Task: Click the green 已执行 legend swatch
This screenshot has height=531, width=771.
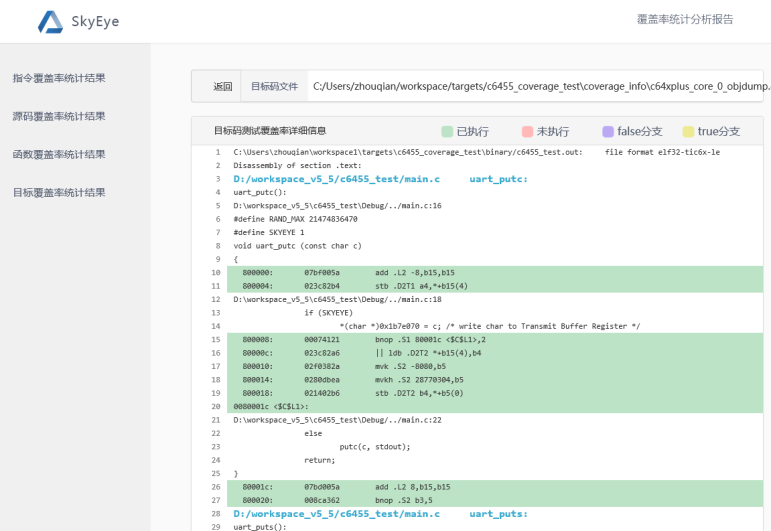Action: 447,131
